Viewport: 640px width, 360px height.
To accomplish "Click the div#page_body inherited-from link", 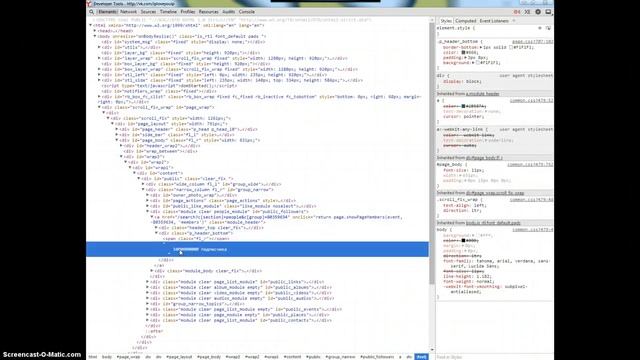I will [x=484, y=158].
